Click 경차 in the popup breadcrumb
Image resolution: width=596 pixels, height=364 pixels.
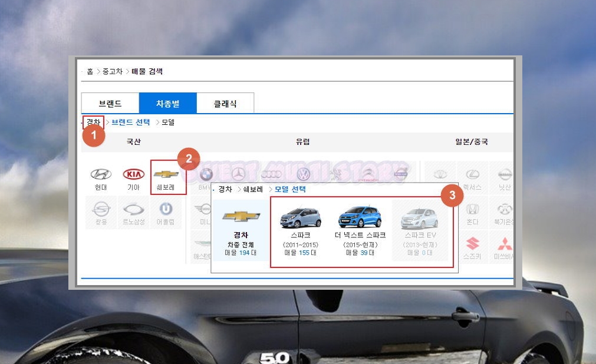click(225, 189)
